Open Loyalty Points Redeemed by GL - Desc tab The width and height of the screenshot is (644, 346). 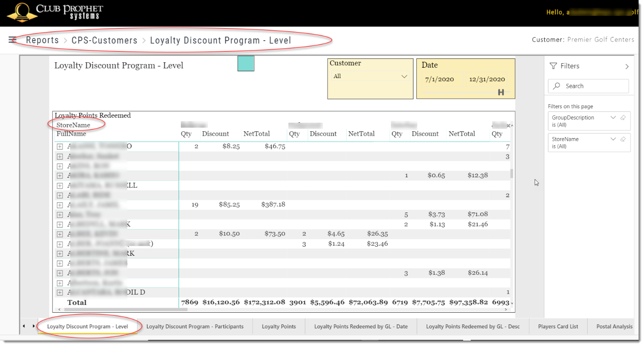(x=473, y=327)
